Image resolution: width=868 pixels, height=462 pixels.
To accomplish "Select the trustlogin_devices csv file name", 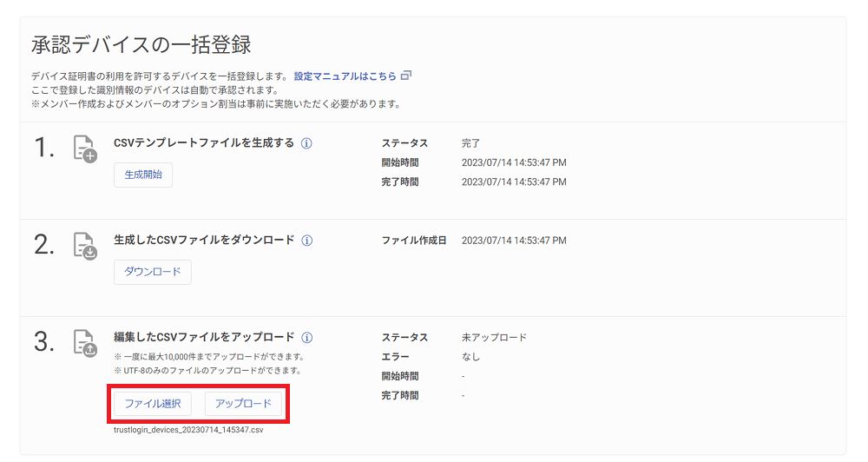I will coord(188,430).
